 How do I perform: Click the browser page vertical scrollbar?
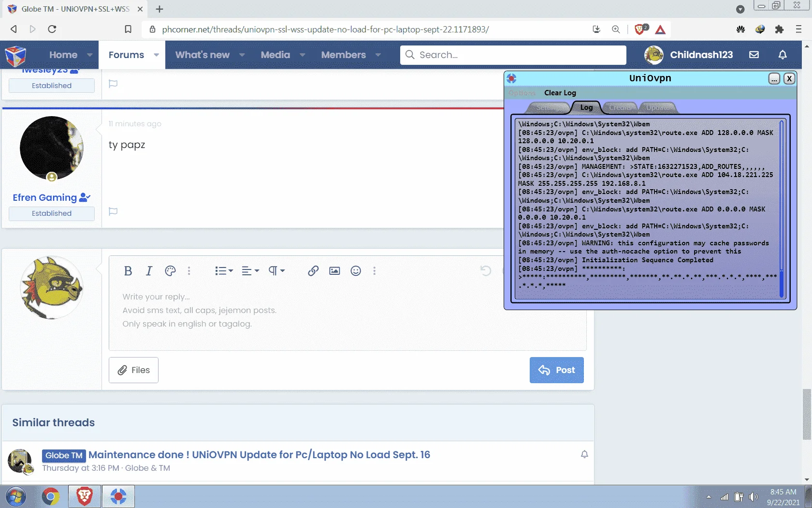[807, 414]
